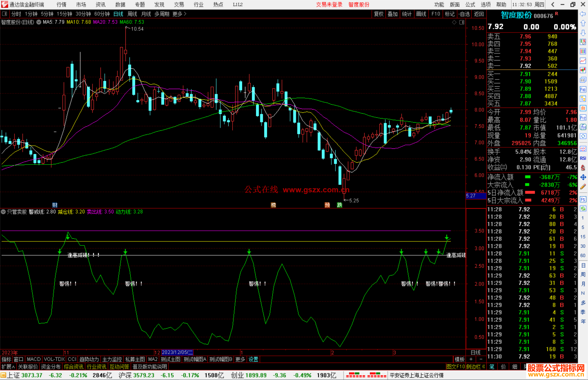The height and width of the screenshot is (380, 588).
Task: Click the diamond icon atop chart
Action: tap(454, 22)
